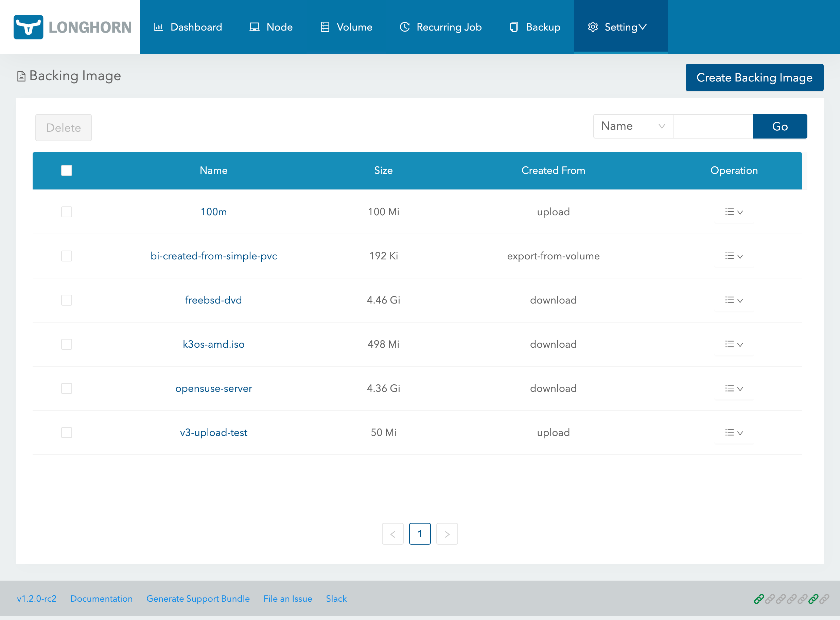Focus the search text input field
840x620 pixels.
pos(713,126)
